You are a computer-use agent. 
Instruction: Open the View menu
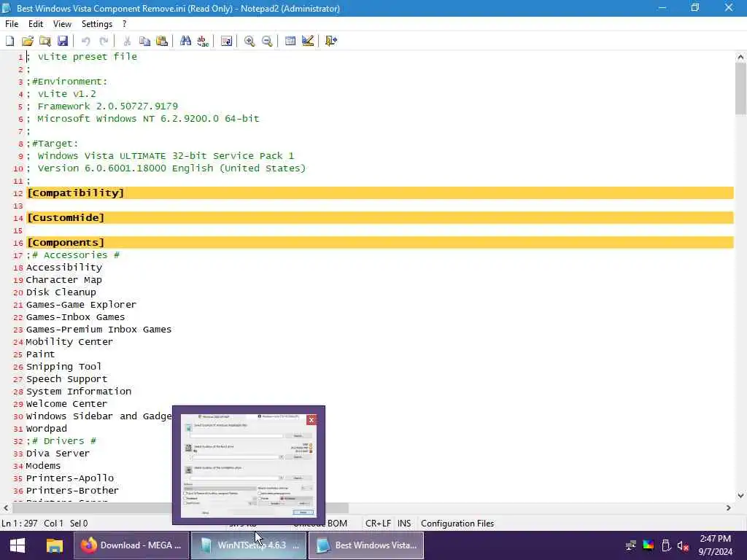pos(62,24)
